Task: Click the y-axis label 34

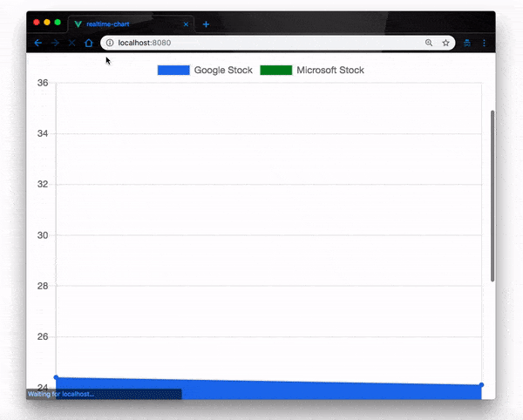Action: click(43, 133)
